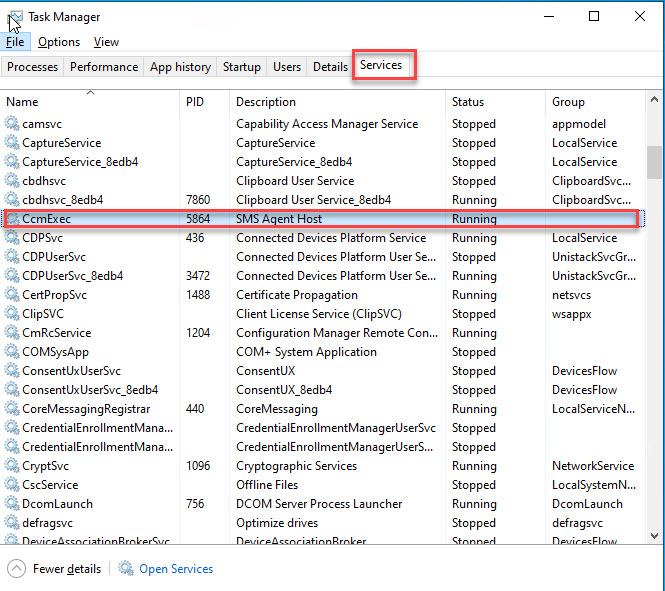Screen dimensions: 665x591
Task: Click the CryptSvc service gear icon
Action: 13,466
